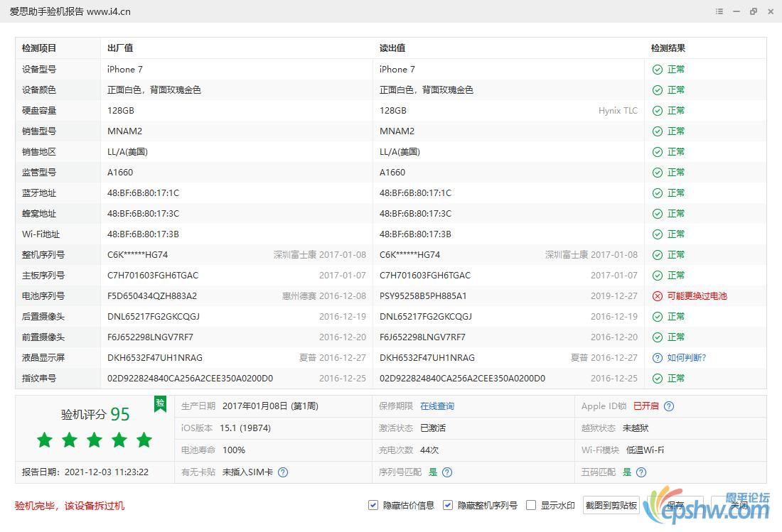Open the help icon beside 未插入SIM卡
The width and height of the screenshot is (782, 532).
[x=283, y=472]
